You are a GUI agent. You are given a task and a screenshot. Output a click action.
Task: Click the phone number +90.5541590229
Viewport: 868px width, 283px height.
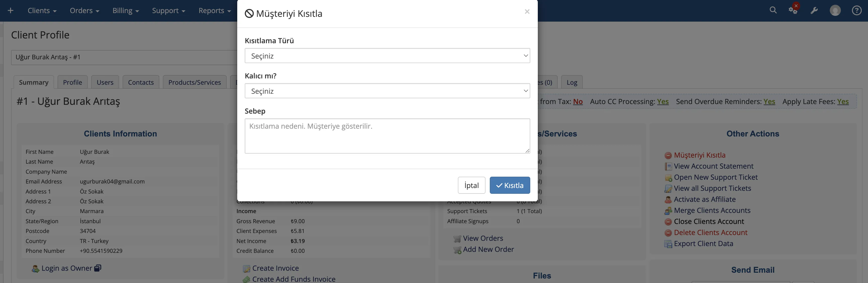(101, 251)
